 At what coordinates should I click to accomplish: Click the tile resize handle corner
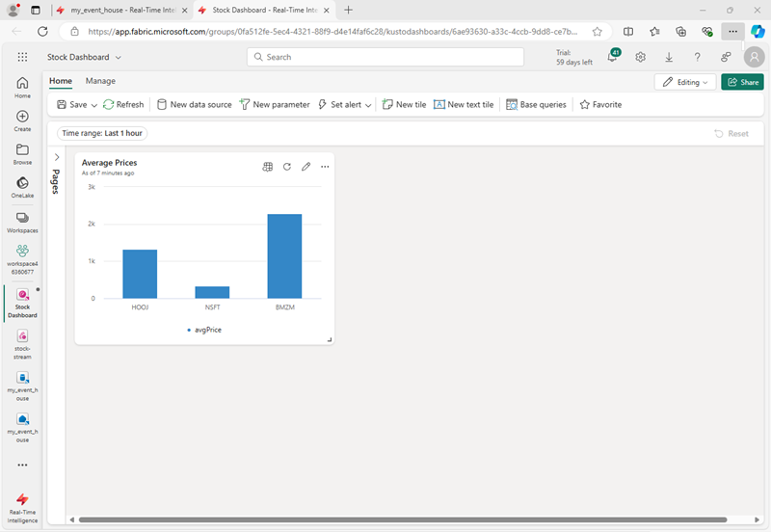330,340
